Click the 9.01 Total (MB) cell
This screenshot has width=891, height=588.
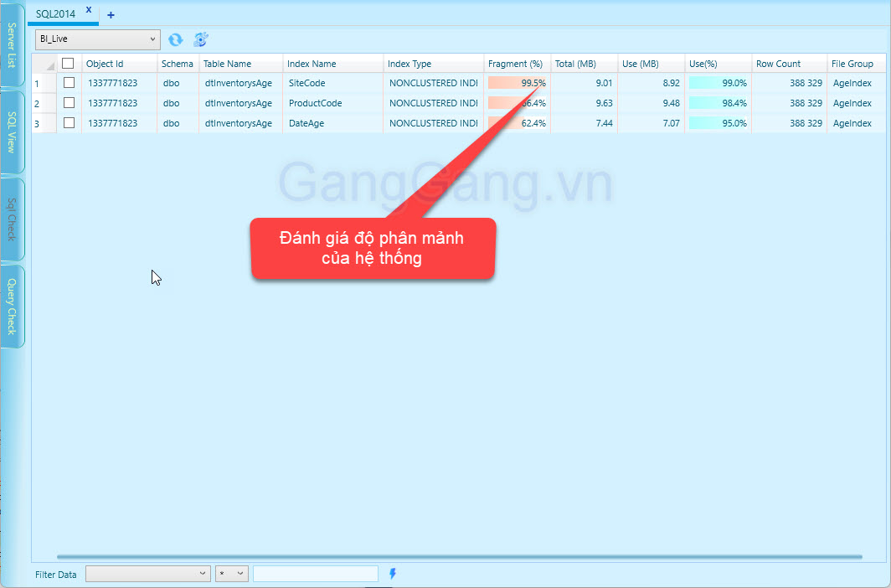click(x=585, y=83)
